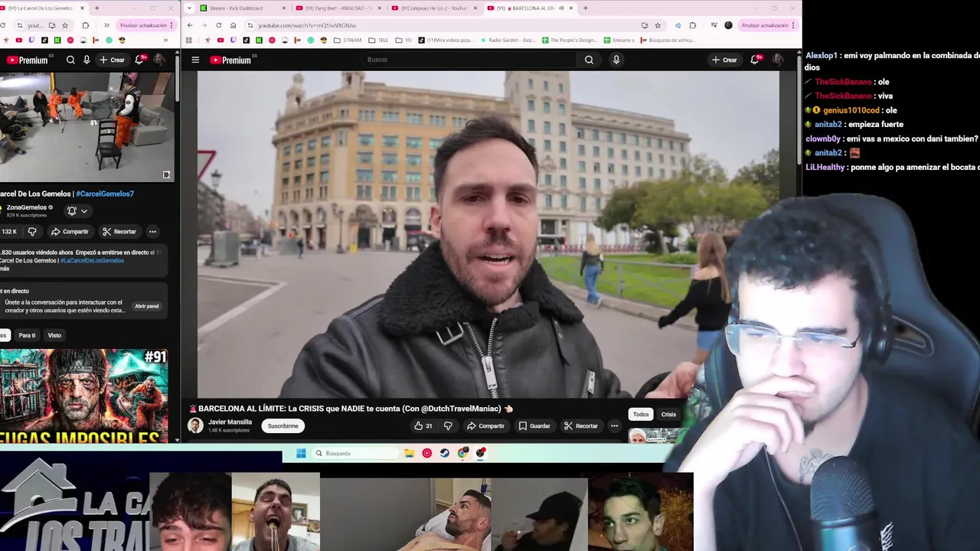Click Crear in left YouTube window
The image size is (980, 551).
(112, 60)
